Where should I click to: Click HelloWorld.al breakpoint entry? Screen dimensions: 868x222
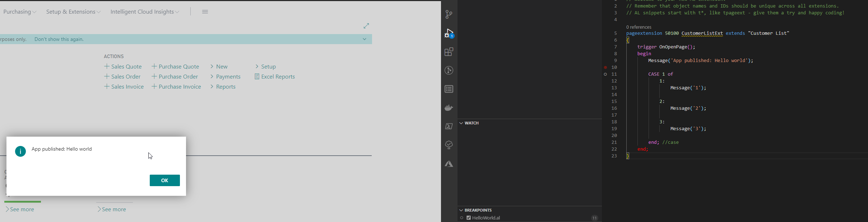coord(486,218)
